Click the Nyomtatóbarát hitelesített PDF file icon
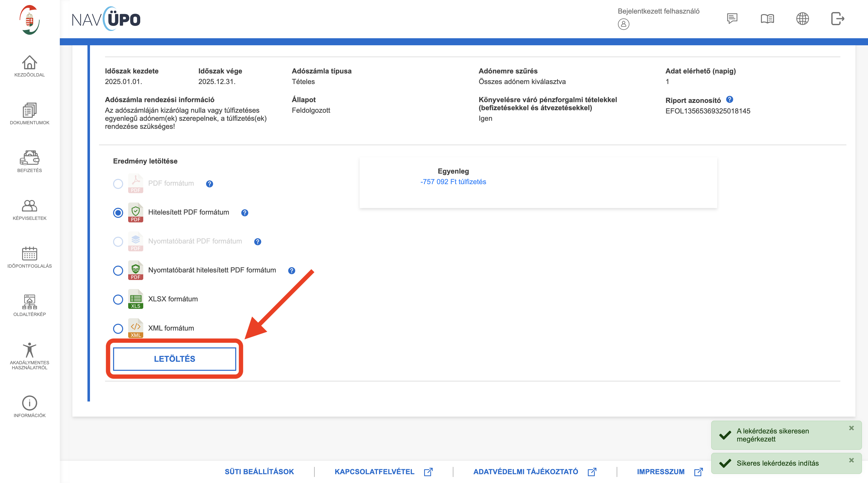The image size is (868, 483). point(135,270)
